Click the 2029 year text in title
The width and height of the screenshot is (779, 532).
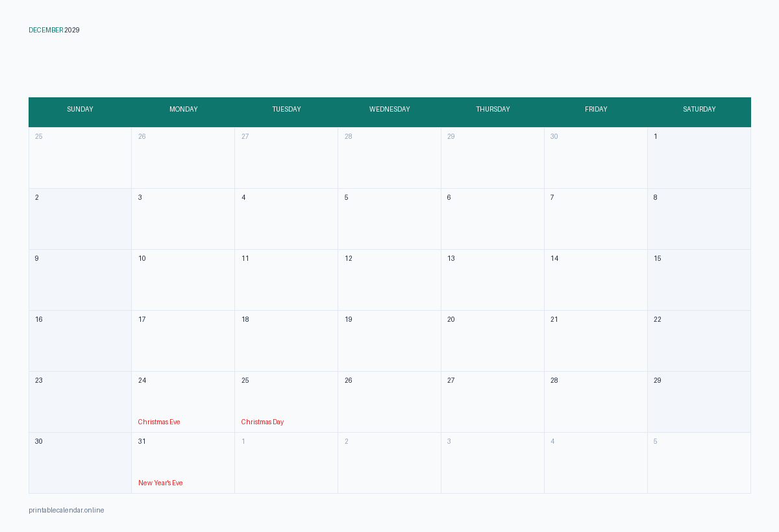point(72,30)
